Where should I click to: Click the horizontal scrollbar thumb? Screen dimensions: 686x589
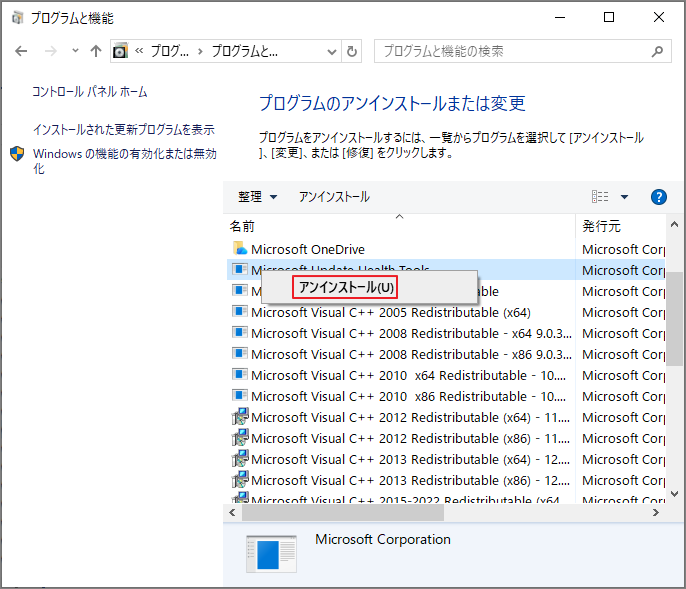coord(343,512)
